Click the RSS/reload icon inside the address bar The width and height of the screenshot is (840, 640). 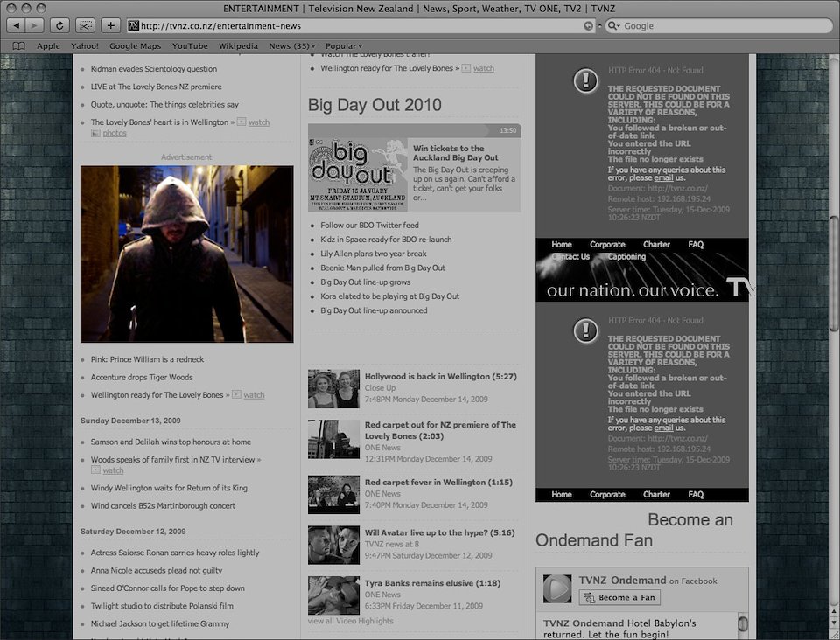pos(588,25)
